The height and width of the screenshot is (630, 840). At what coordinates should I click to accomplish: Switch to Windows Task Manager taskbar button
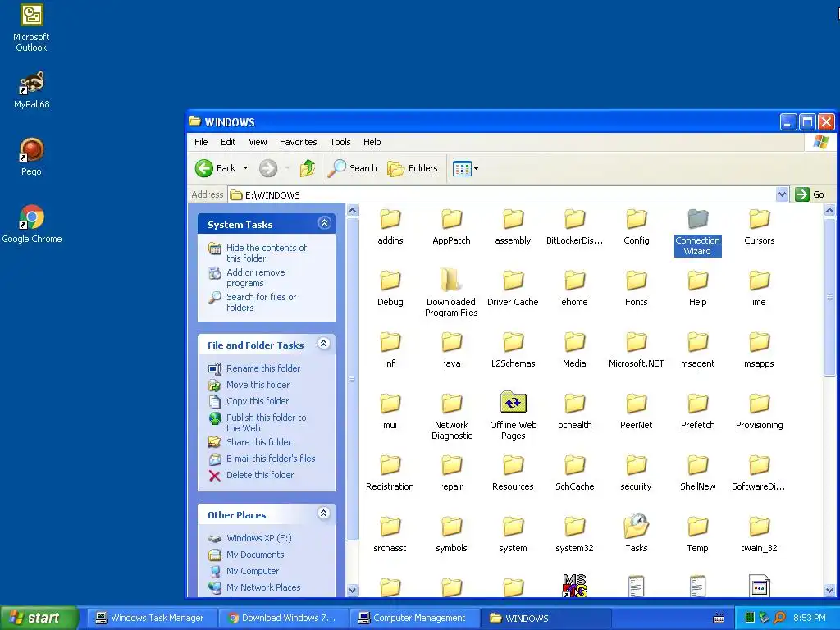pos(151,618)
